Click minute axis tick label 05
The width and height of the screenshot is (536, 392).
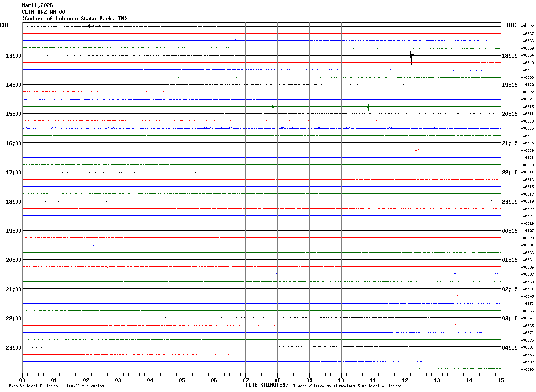pyautogui.click(x=182, y=380)
